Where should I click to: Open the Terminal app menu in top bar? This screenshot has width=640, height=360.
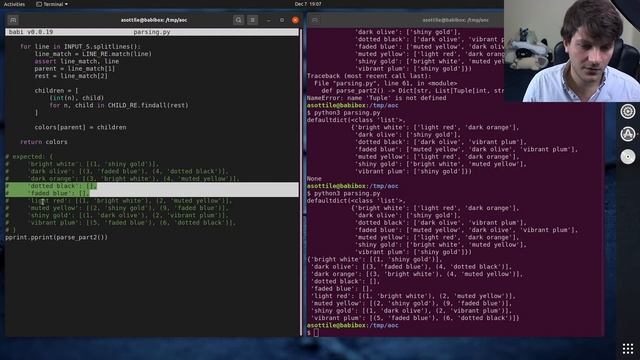(52, 4)
